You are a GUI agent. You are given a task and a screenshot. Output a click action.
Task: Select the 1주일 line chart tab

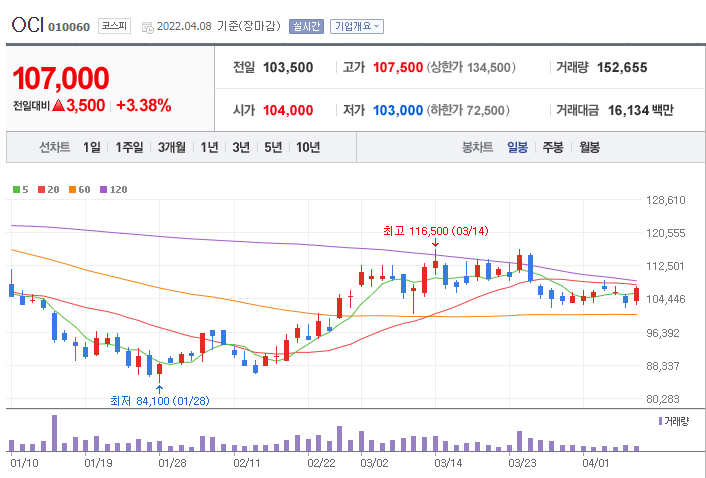click(x=129, y=147)
